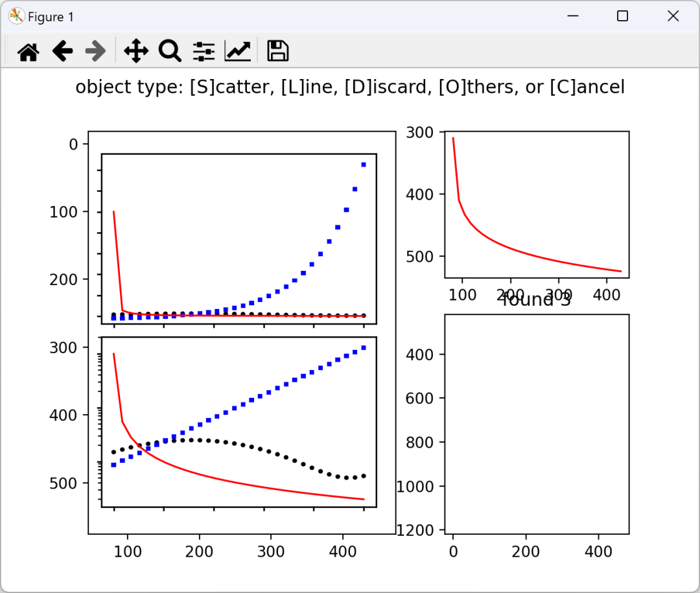Image resolution: width=700 pixels, height=593 pixels.
Task: Click x-axis label 0 of the bottom-right plot
Action: click(453, 552)
